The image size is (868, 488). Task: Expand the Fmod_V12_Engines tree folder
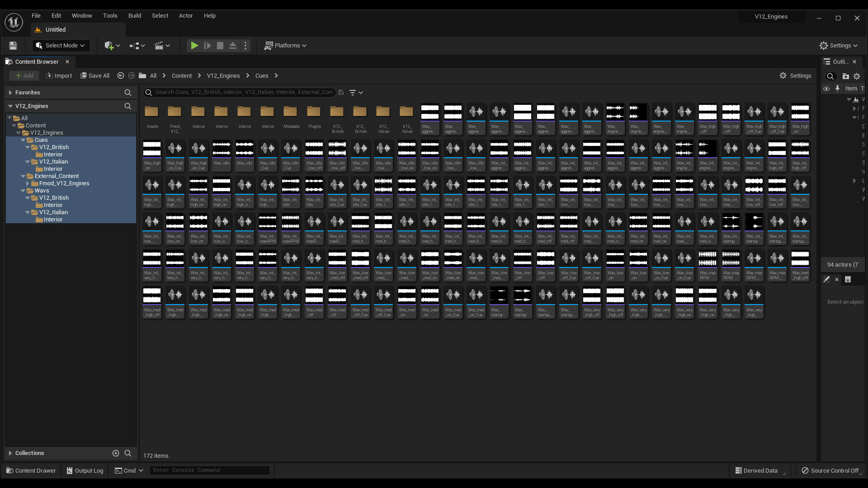tap(28, 183)
